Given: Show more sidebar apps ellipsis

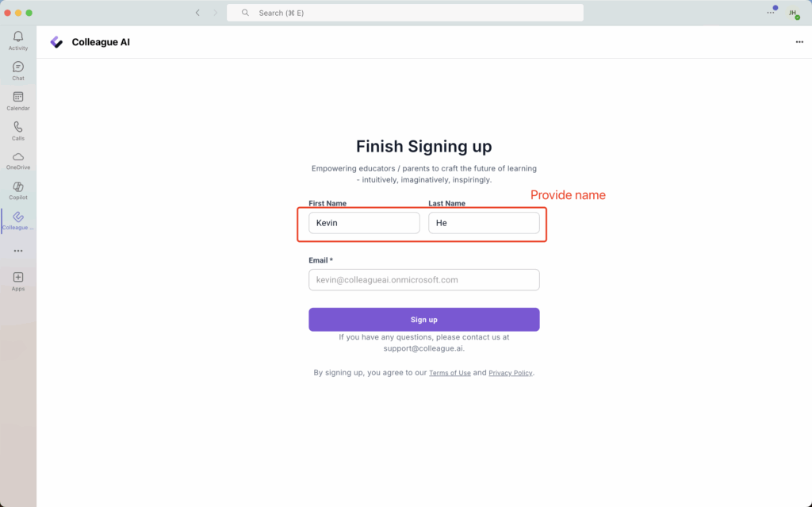Looking at the screenshot, I should click(18, 251).
